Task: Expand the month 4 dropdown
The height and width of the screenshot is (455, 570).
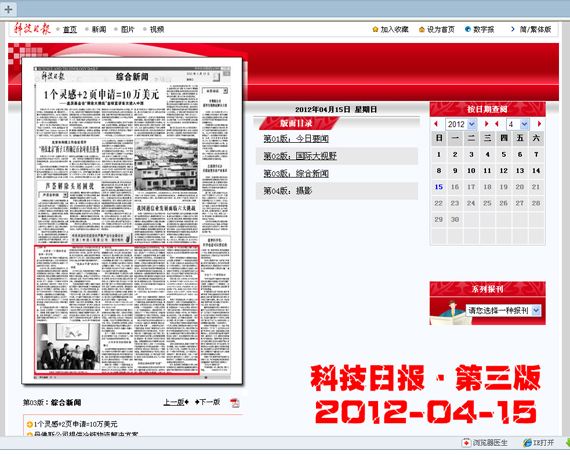Action: [x=524, y=124]
